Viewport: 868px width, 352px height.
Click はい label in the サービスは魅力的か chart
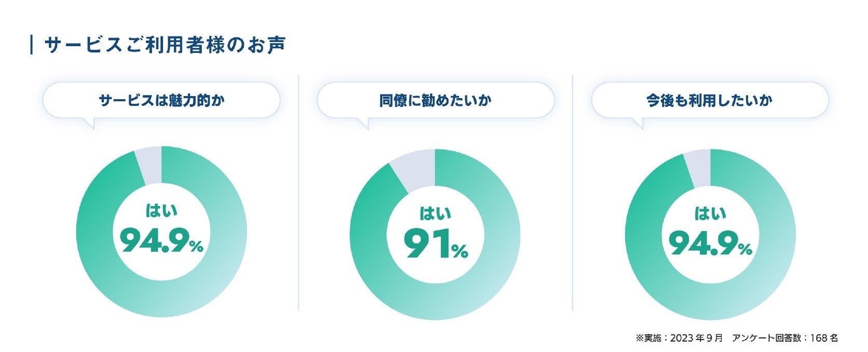point(161,211)
